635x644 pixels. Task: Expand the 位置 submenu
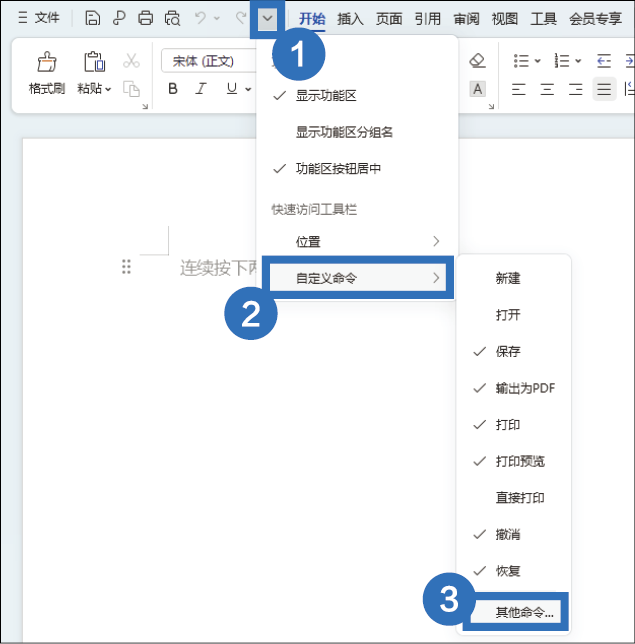pos(355,242)
